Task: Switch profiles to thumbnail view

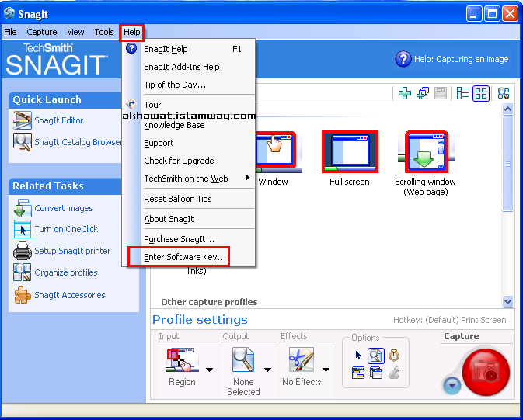Action: click(x=481, y=93)
